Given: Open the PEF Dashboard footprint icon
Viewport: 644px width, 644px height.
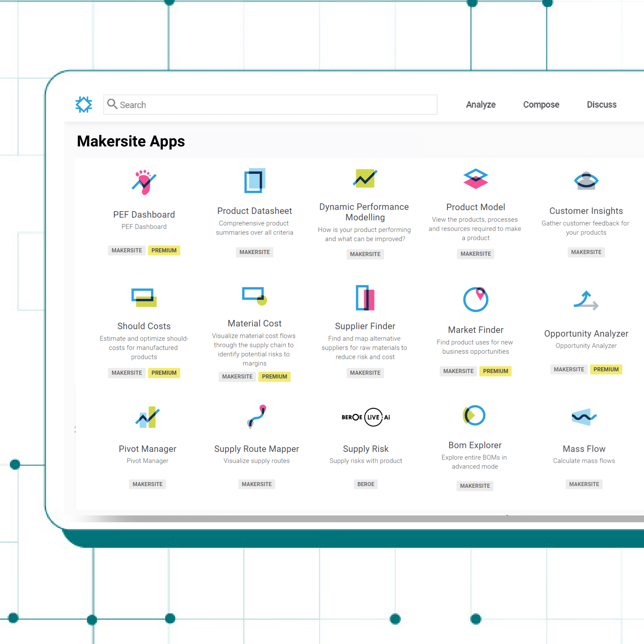Looking at the screenshot, I should [144, 182].
